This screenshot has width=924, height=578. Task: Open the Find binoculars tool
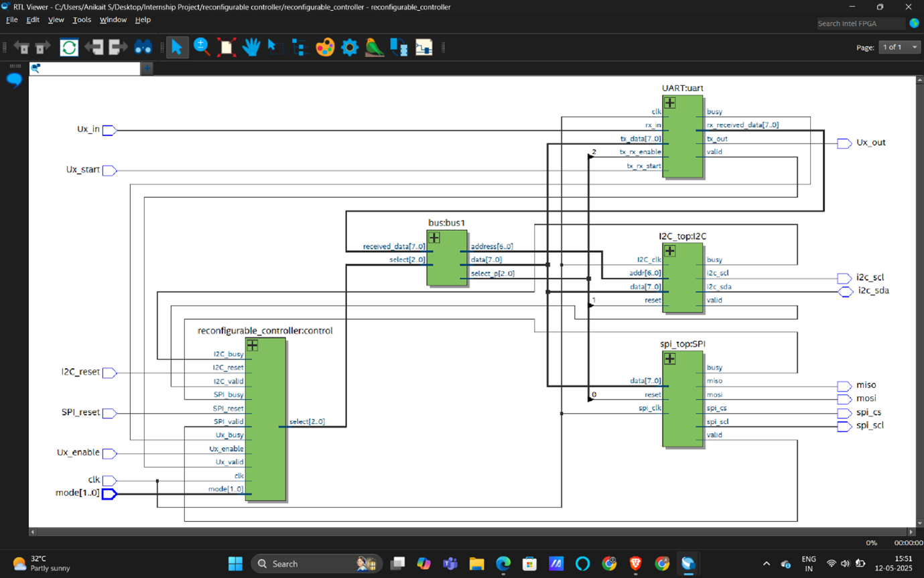(x=143, y=48)
